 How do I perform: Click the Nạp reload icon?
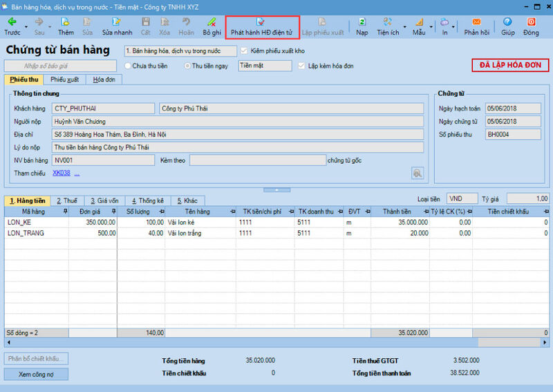point(362,23)
